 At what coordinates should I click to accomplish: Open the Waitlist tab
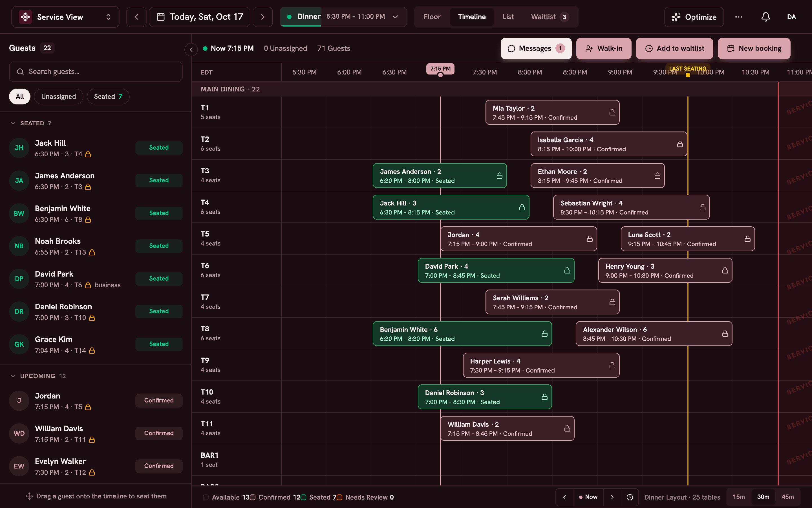[550, 17]
